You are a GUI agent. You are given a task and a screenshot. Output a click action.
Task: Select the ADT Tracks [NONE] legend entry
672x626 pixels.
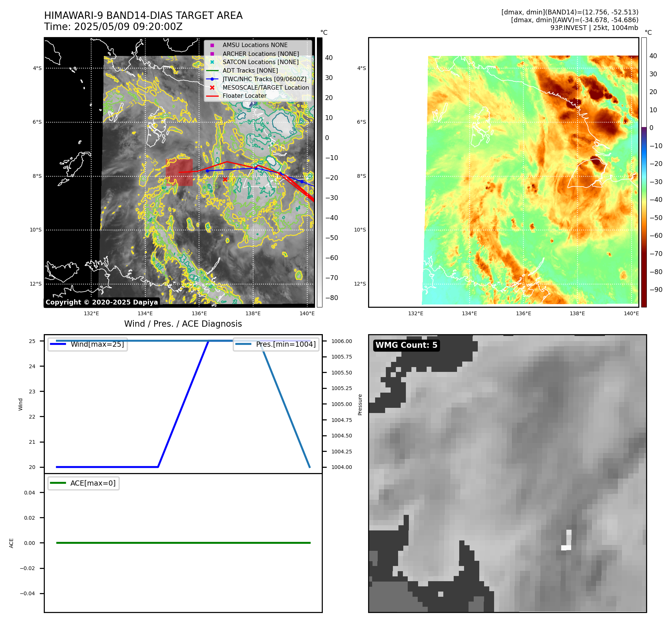(x=242, y=70)
